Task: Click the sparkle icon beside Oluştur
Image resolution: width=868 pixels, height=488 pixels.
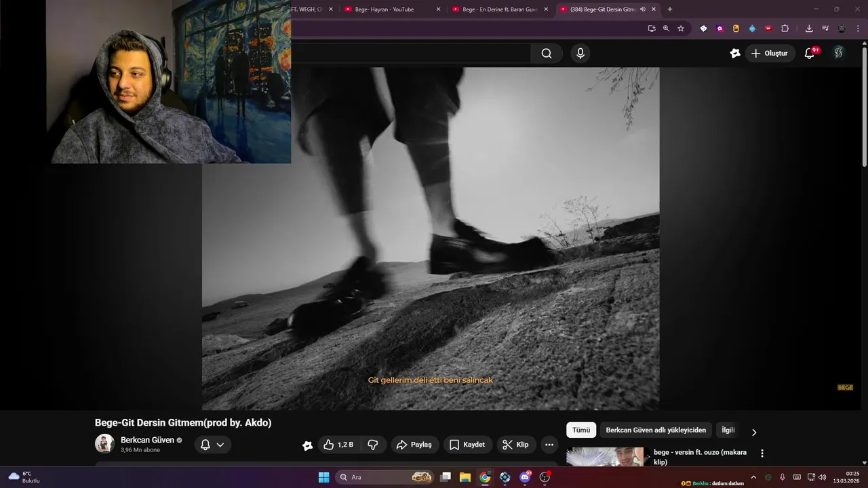Action: point(735,54)
